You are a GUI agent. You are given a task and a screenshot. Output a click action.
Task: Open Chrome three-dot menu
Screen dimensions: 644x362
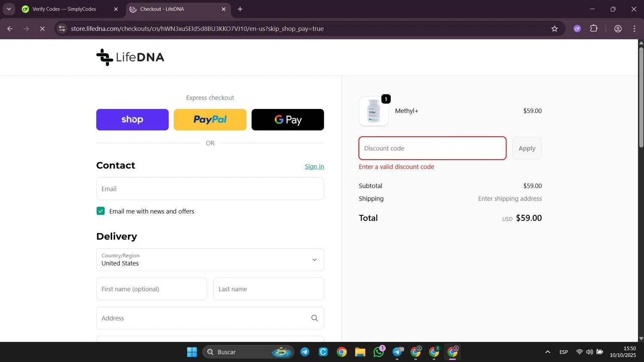635,29
